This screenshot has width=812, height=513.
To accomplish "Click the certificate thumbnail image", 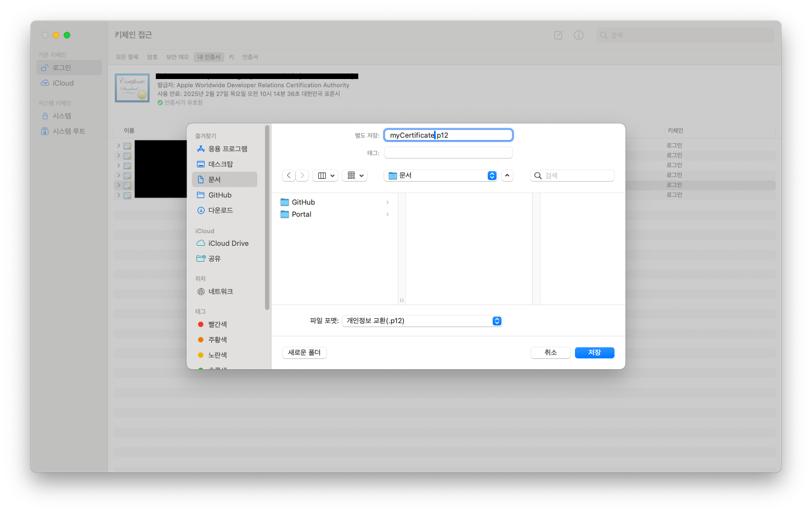I will 132,88.
